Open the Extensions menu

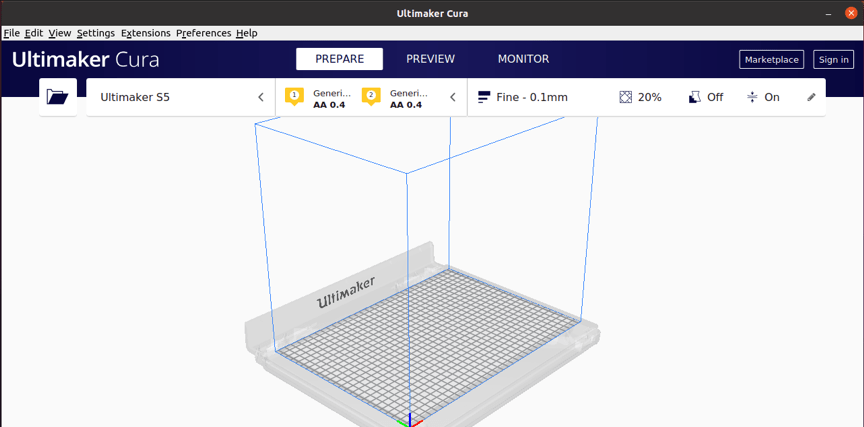(x=145, y=33)
